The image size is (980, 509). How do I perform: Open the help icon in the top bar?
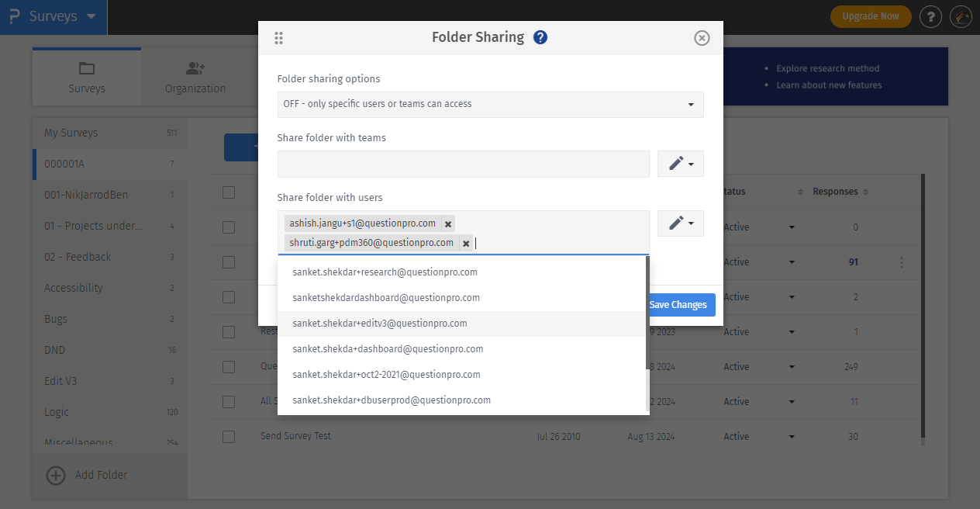(930, 16)
